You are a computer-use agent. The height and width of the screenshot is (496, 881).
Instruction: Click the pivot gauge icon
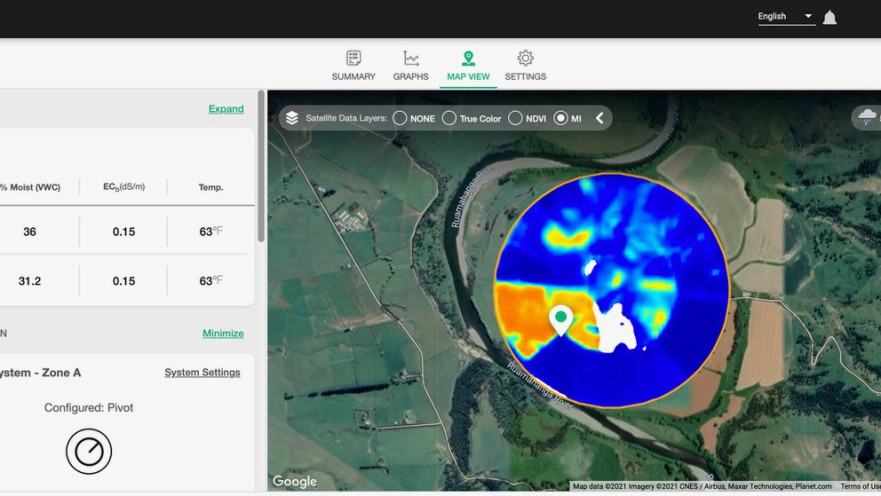pos(89,451)
